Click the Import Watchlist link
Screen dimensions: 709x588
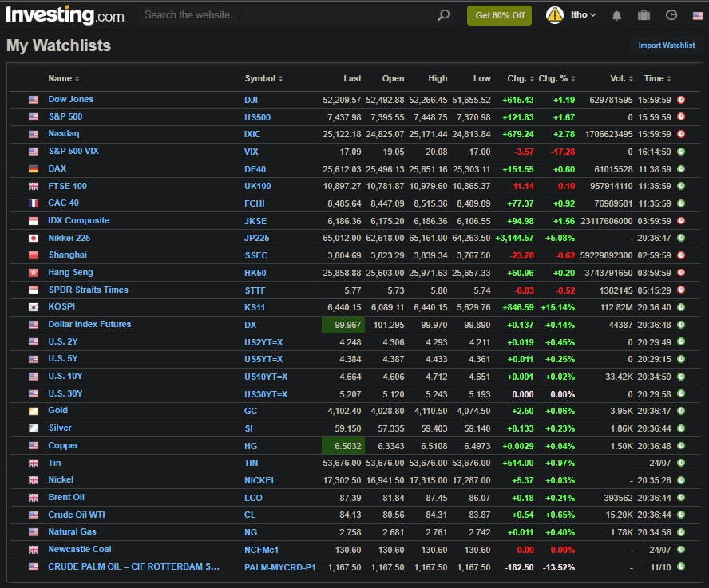667,45
